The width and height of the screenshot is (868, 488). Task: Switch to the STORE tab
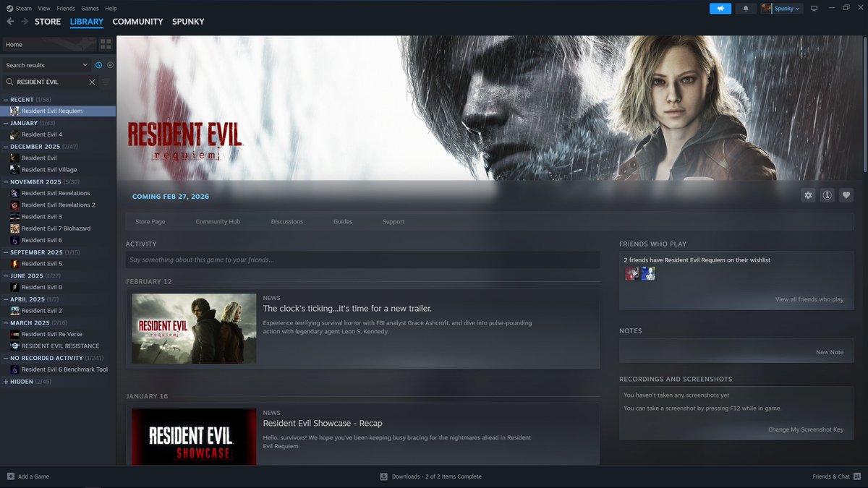(48, 22)
